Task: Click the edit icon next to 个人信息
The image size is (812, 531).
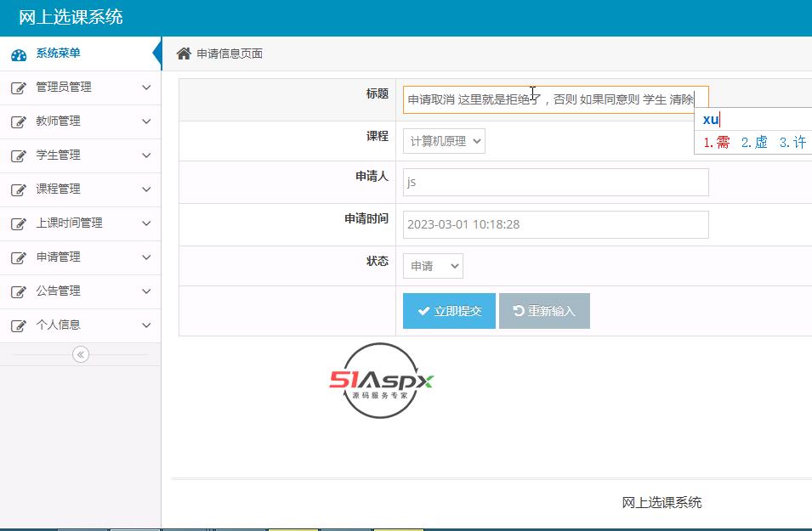Action: coord(19,326)
